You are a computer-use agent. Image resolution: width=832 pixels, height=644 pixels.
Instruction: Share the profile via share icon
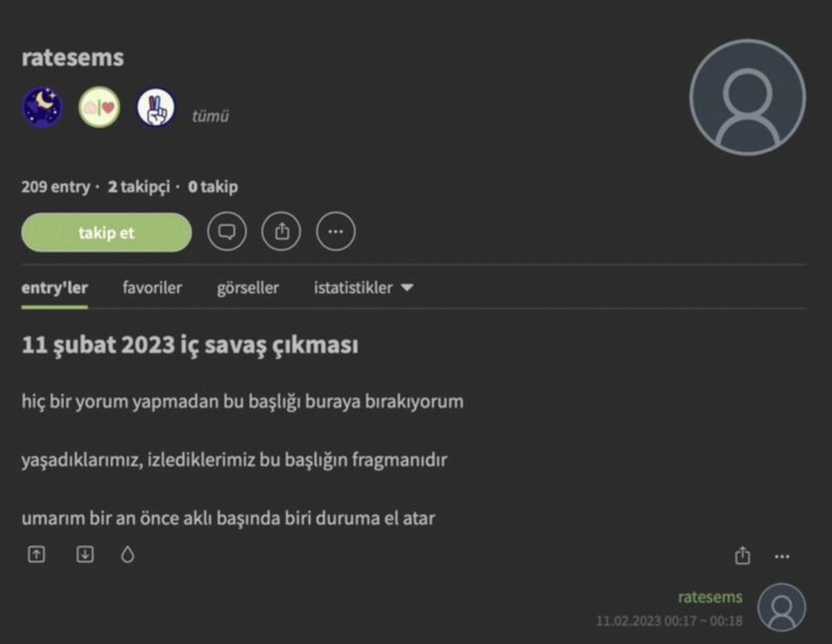click(x=281, y=232)
